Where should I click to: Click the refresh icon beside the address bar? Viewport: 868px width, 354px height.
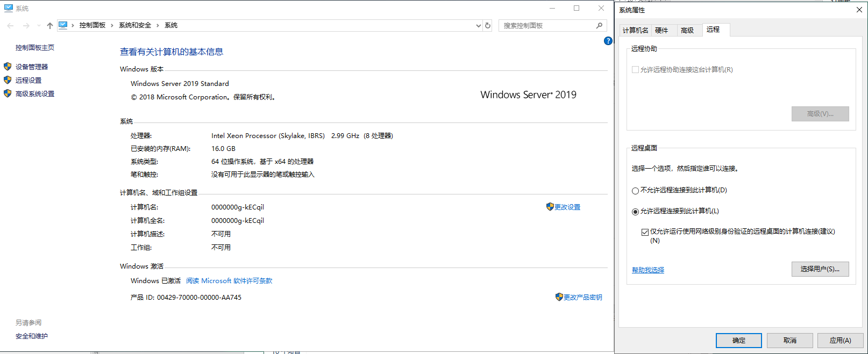point(488,25)
